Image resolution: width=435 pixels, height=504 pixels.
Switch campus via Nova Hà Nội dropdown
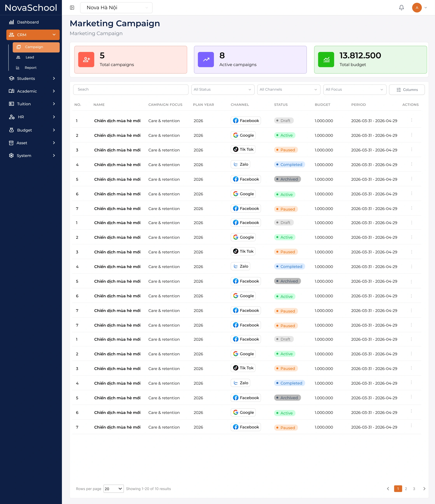[116, 8]
